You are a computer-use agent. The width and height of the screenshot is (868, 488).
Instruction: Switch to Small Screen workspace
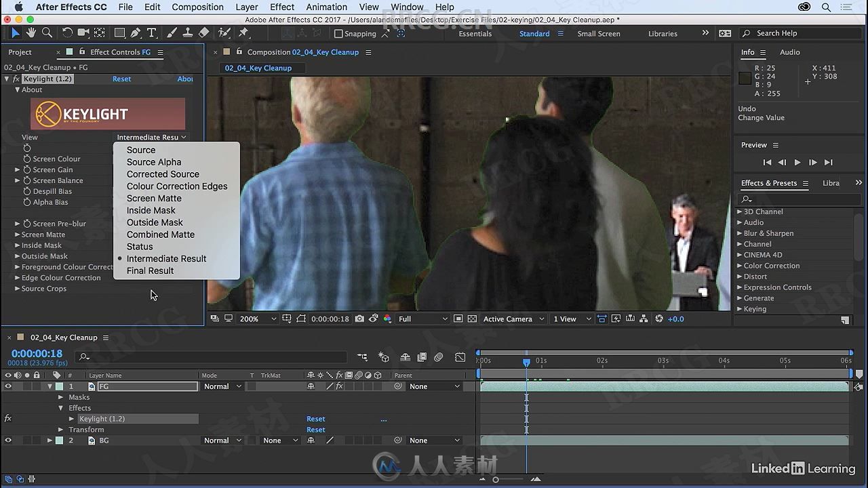point(598,33)
